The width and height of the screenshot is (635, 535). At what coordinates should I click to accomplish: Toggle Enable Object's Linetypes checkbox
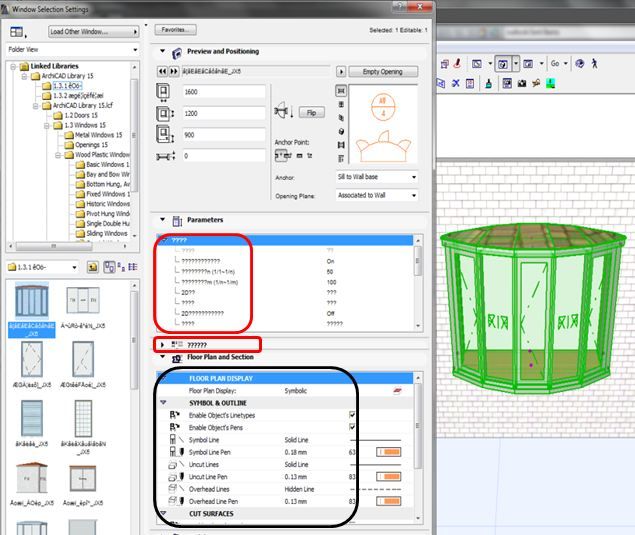coord(352,415)
